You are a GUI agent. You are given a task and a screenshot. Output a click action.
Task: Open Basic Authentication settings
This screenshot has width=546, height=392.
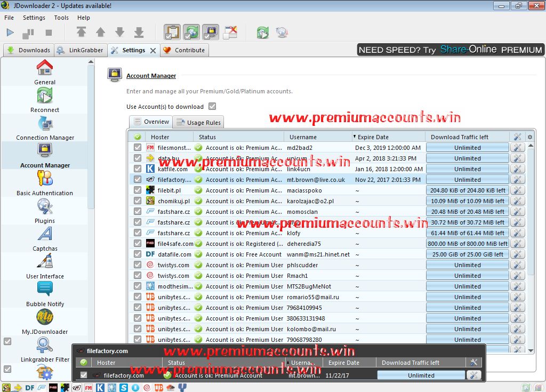tap(45, 183)
